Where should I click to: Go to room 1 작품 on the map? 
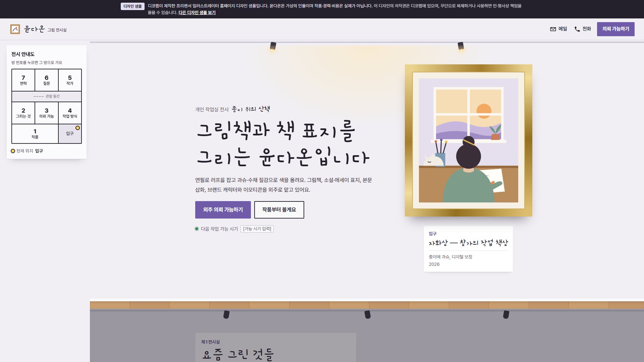(35, 134)
